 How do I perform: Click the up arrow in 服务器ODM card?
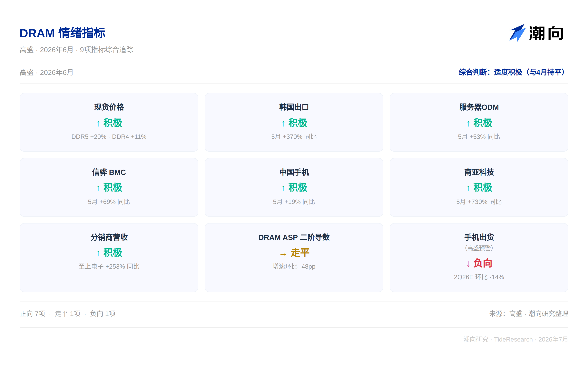point(468,124)
